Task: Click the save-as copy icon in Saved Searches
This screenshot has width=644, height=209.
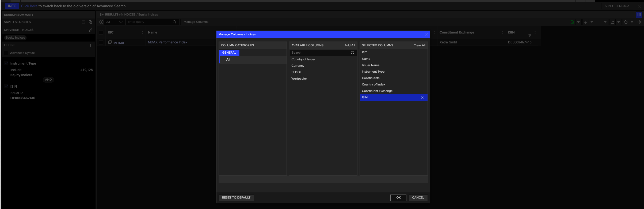Action: 91,22
